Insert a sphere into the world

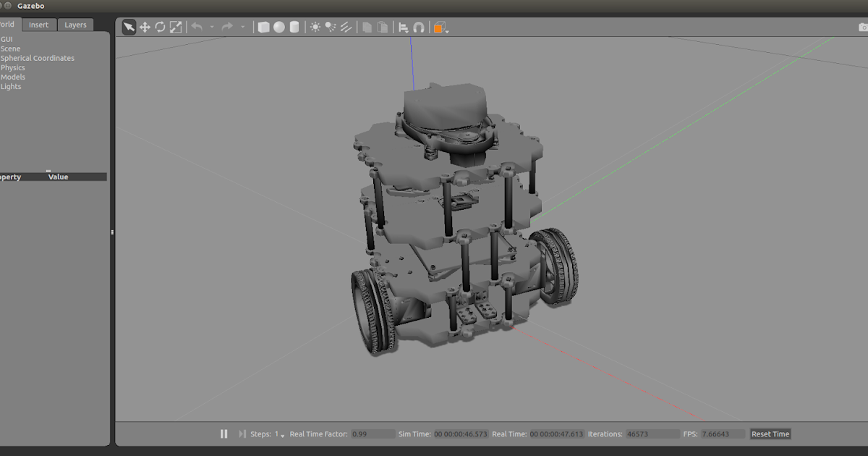279,27
